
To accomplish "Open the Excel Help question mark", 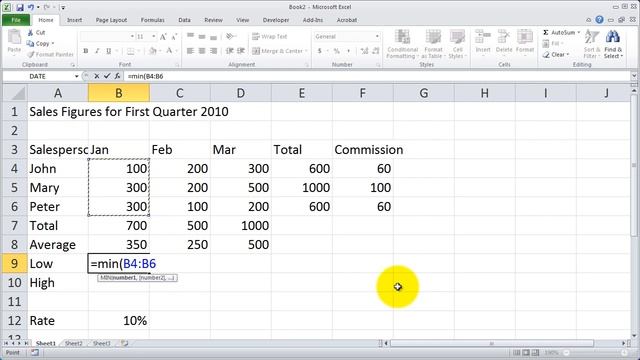I will 599,20.
